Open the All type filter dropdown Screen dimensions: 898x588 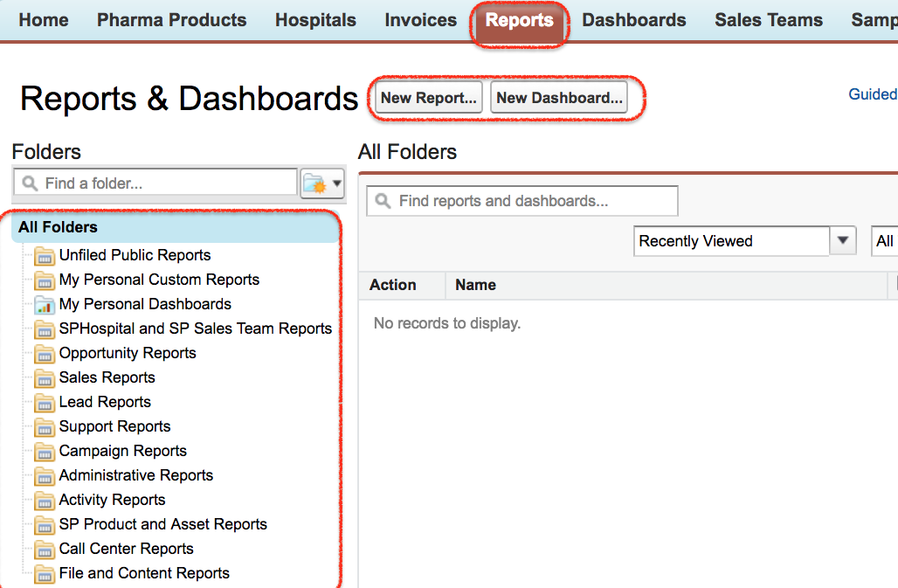coord(884,241)
